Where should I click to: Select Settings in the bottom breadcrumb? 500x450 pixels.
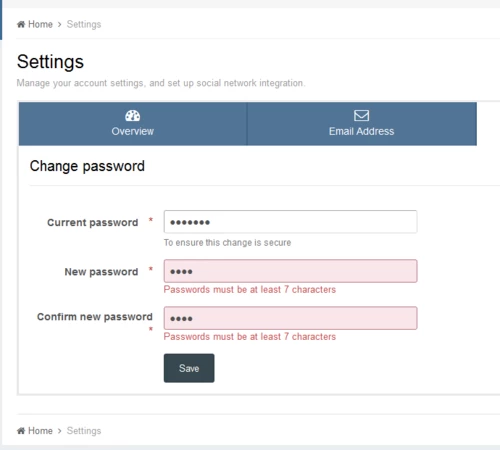(84, 431)
